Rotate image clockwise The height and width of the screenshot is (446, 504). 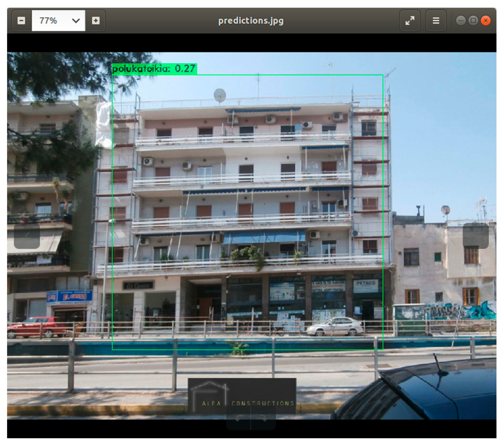263,418
